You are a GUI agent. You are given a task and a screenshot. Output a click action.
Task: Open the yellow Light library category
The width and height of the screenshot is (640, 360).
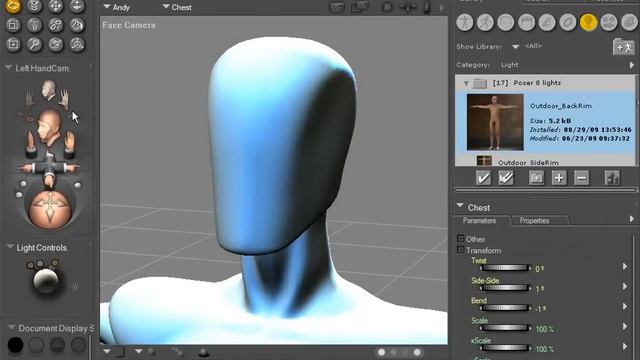(x=588, y=22)
